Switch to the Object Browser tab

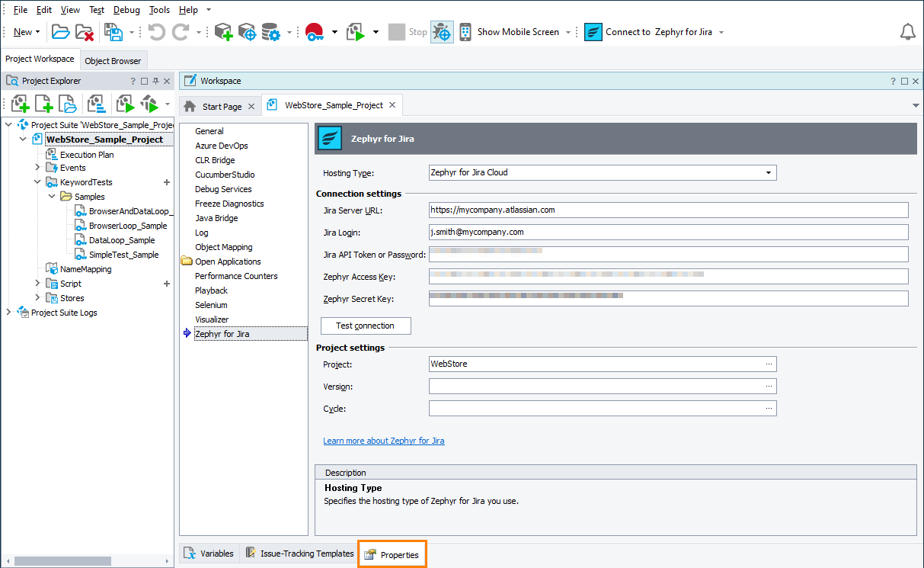point(114,59)
